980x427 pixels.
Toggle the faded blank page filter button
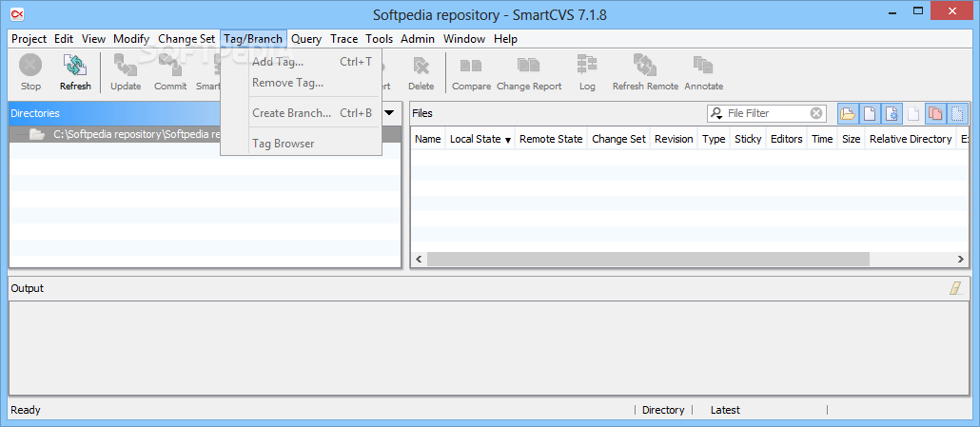coord(913,113)
